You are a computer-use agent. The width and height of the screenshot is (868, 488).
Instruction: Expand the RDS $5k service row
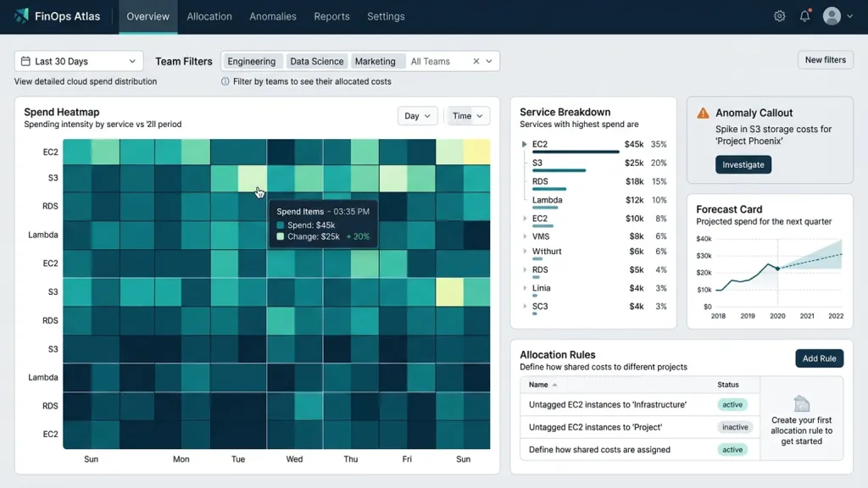point(525,269)
